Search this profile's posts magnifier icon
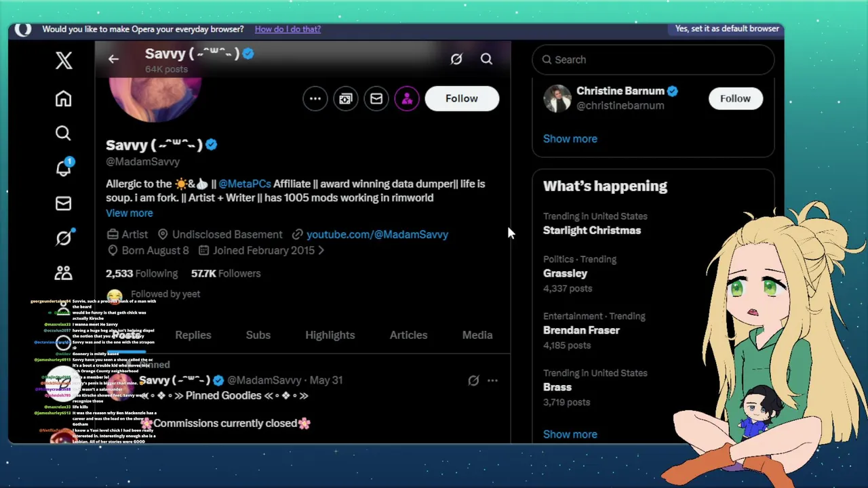The height and width of the screenshot is (488, 868). pyautogui.click(x=486, y=59)
